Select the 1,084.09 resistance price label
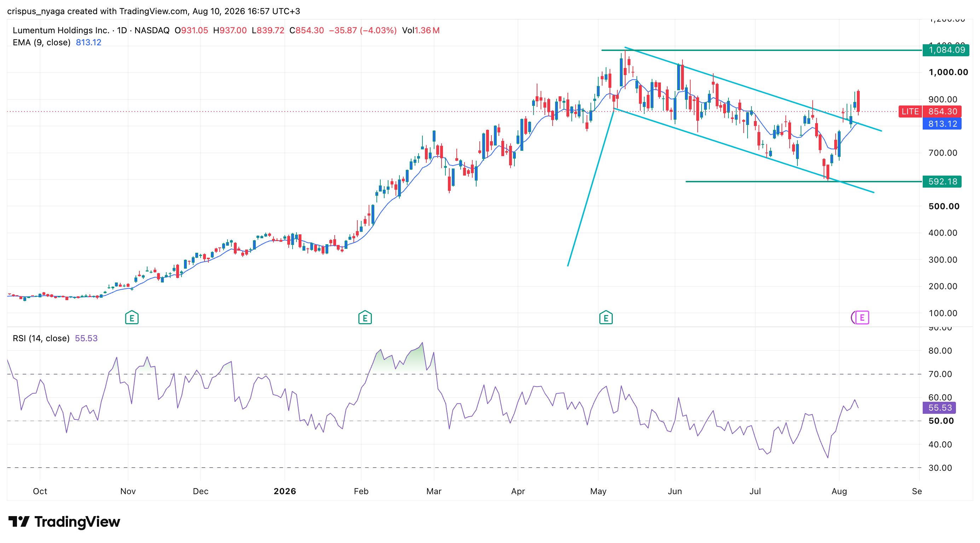 [x=946, y=50]
